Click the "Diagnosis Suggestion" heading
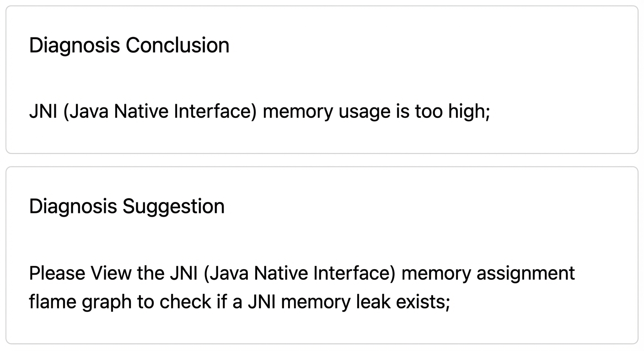Image resolution: width=644 pixels, height=351 pixels. click(127, 206)
